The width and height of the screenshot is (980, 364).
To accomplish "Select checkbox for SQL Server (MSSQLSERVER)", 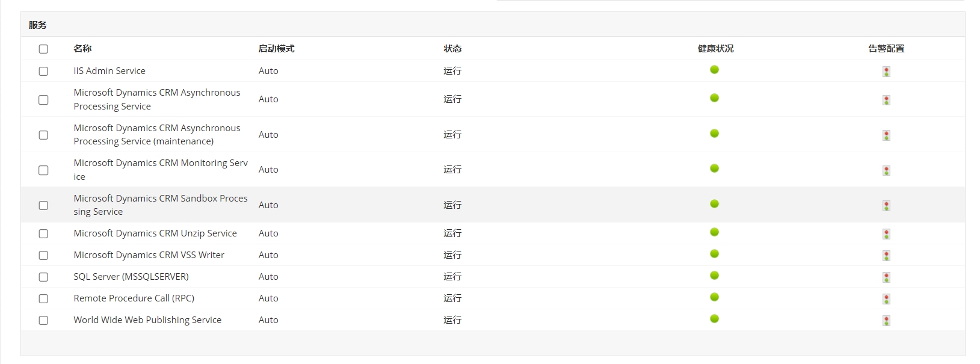I will click(43, 277).
